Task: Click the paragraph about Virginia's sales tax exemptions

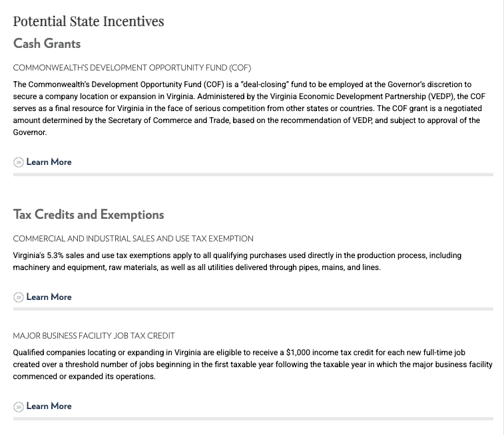Action: point(237,261)
